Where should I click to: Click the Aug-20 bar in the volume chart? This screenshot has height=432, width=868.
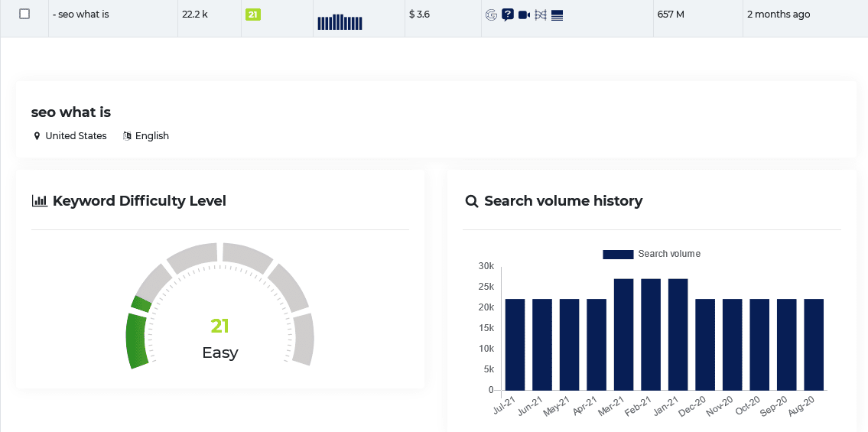click(814, 345)
